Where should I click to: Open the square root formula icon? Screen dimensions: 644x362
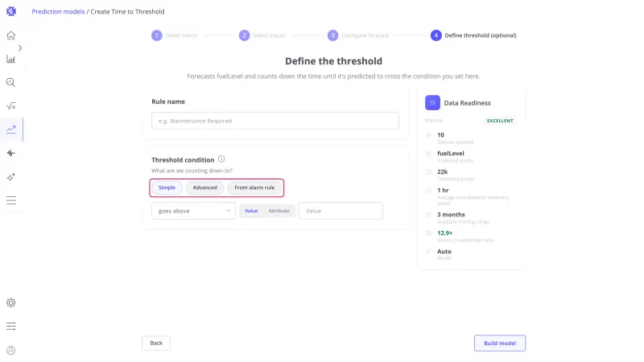[x=11, y=106]
